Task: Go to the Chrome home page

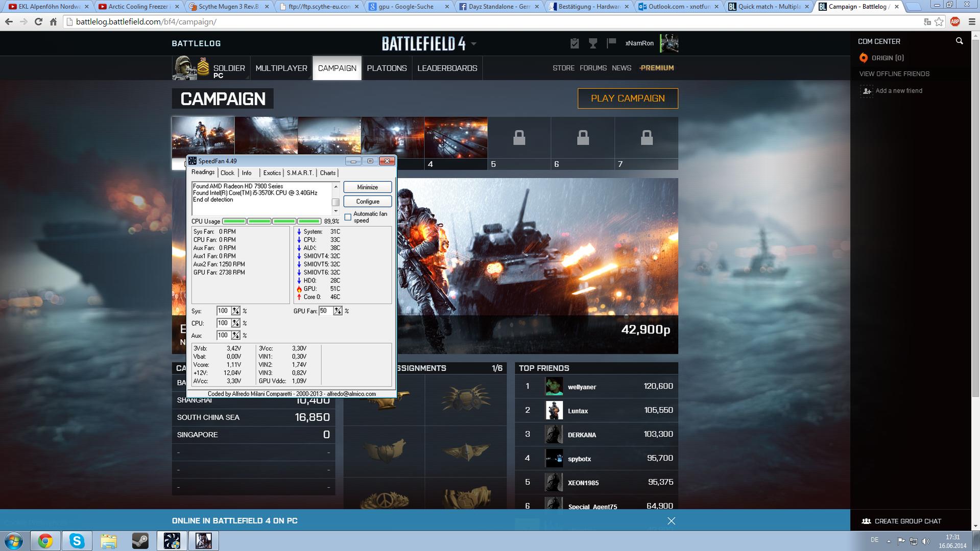Action: click(x=53, y=22)
